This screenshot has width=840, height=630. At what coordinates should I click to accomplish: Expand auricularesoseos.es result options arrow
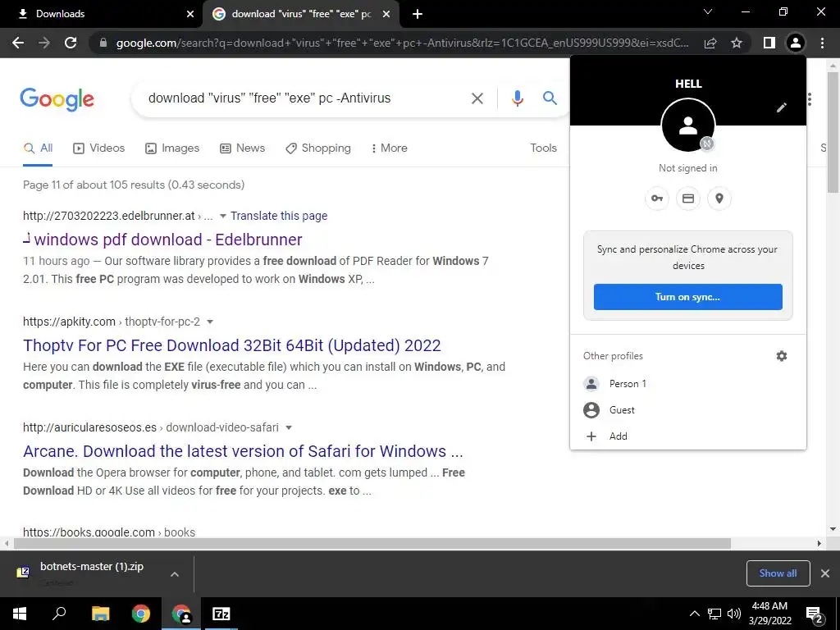[289, 427]
